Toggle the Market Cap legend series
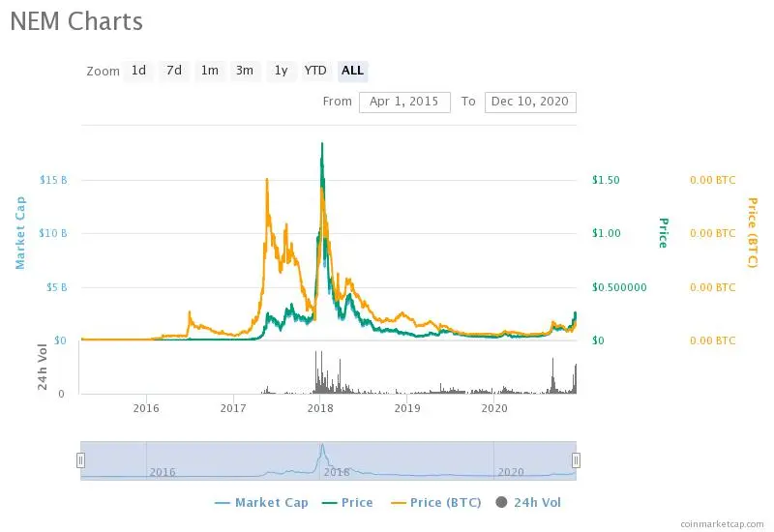This screenshot has width=774, height=532. 261,503
